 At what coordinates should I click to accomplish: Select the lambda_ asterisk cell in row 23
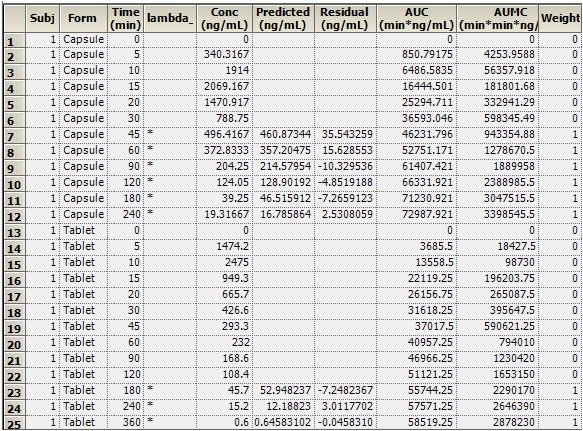coord(170,390)
